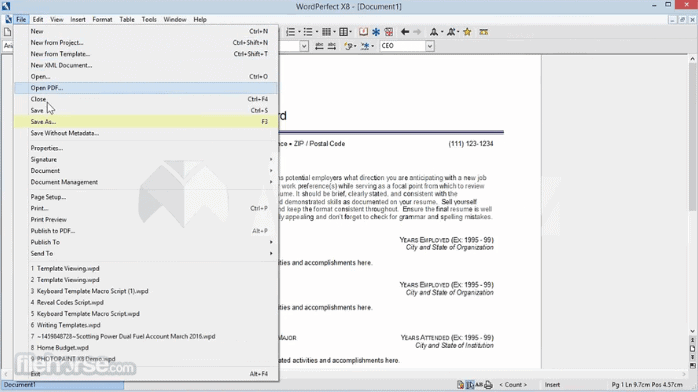
Task: Choose Publish to PDF... menu entry
Action: pos(146,231)
